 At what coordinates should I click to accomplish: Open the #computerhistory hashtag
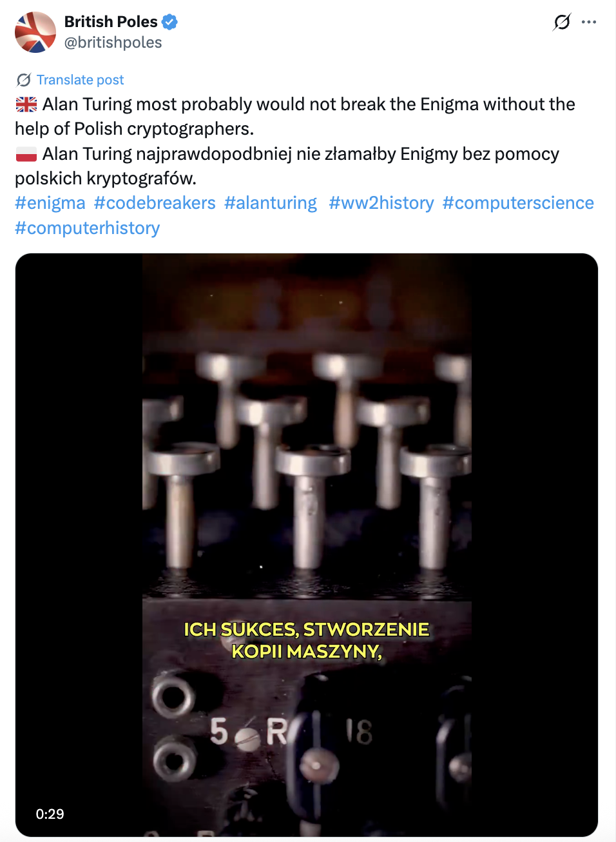(87, 228)
